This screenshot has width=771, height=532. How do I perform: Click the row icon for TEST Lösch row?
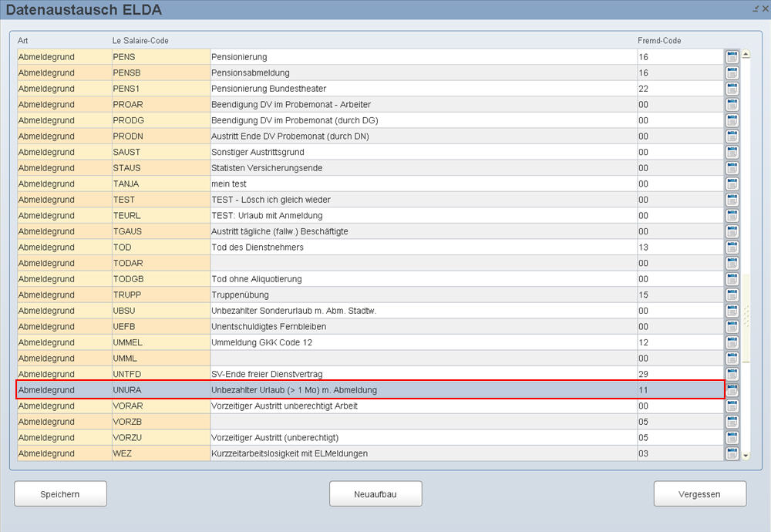tap(732, 200)
